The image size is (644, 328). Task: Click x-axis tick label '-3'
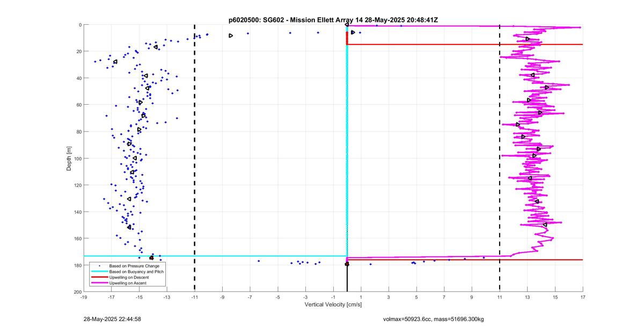point(305,297)
